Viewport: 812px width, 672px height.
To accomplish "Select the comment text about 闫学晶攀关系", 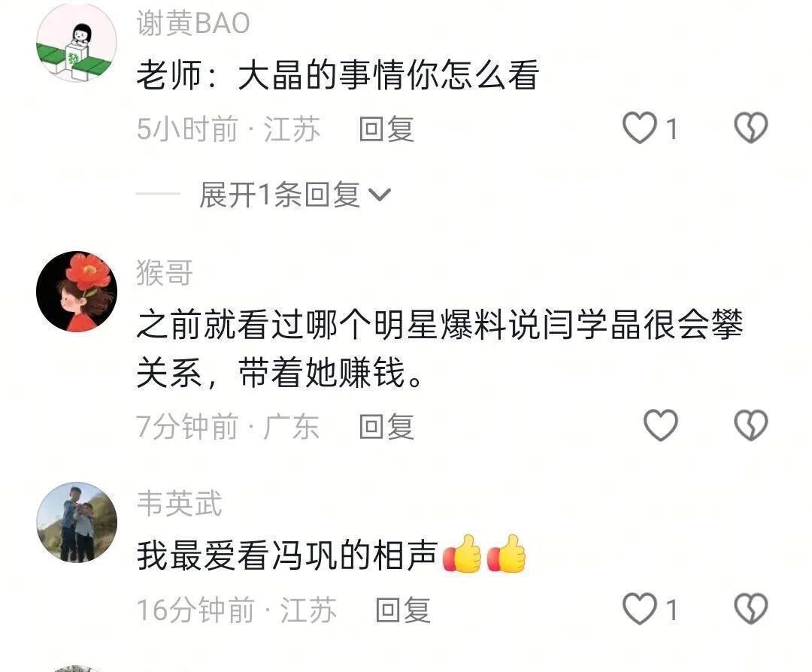I will tap(440, 349).
